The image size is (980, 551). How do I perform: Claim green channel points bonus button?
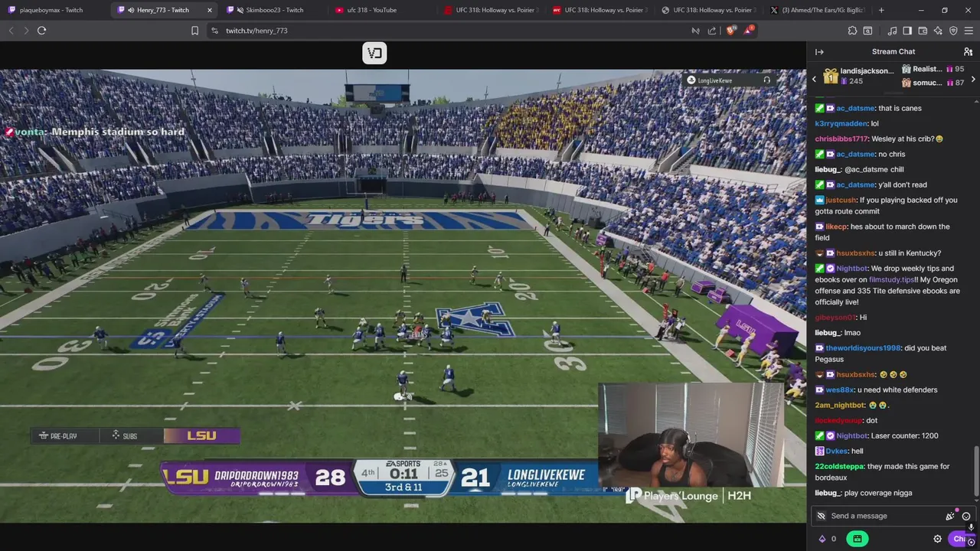857,539
